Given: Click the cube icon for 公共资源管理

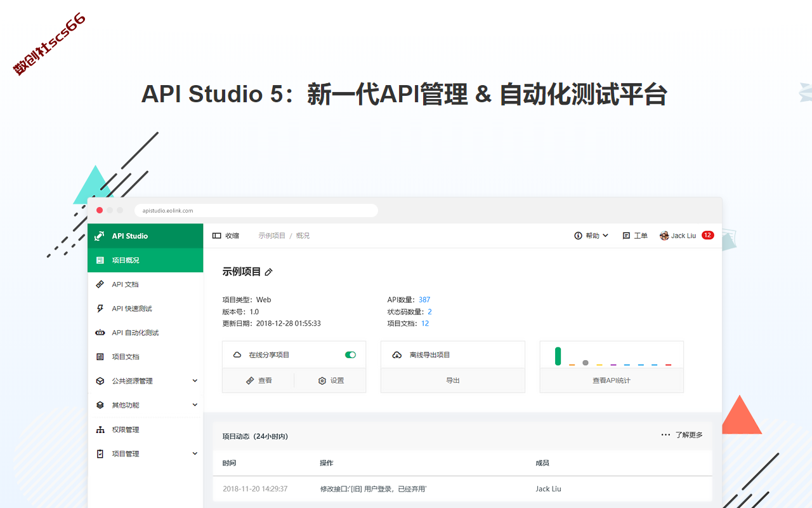Looking at the screenshot, I should (100, 381).
